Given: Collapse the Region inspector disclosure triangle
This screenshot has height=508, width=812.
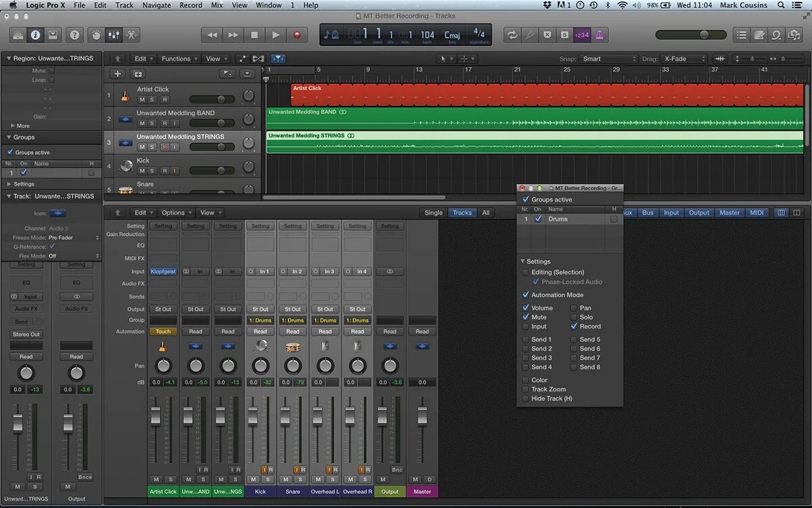Looking at the screenshot, I should (8, 58).
